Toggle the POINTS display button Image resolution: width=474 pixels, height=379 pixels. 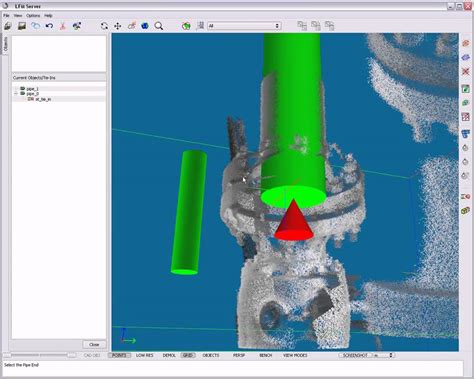pyautogui.click(x=119, y=355)
